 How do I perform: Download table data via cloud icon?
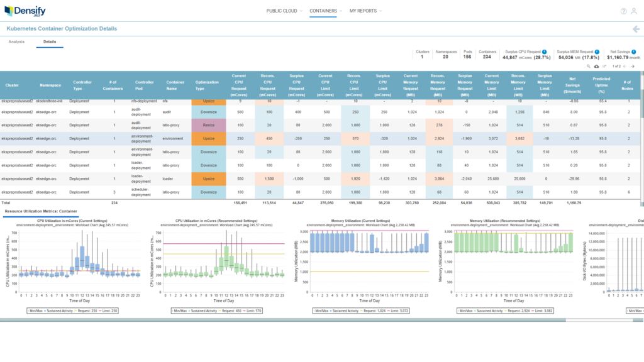pos(596,66)
